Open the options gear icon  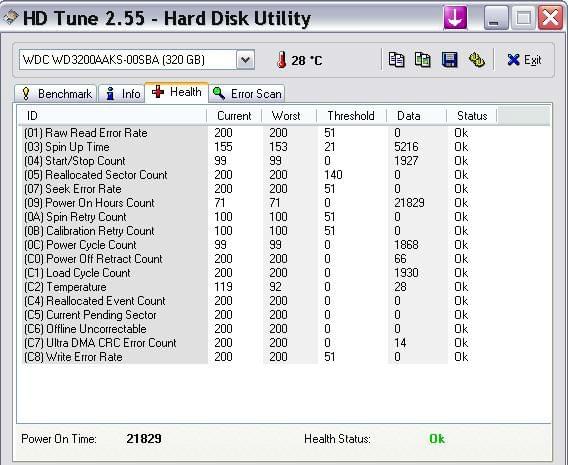(476, 60)
